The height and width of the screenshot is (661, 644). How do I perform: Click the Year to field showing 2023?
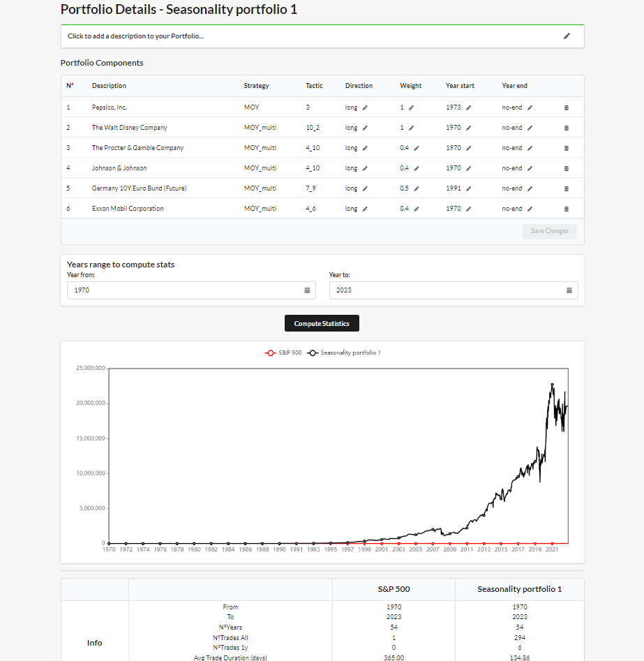click(454, 290)
